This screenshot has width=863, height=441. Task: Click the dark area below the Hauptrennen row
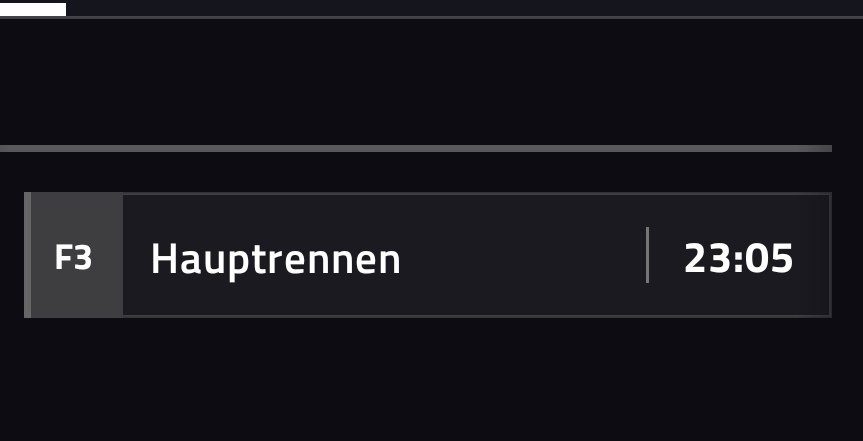(430, 380)
